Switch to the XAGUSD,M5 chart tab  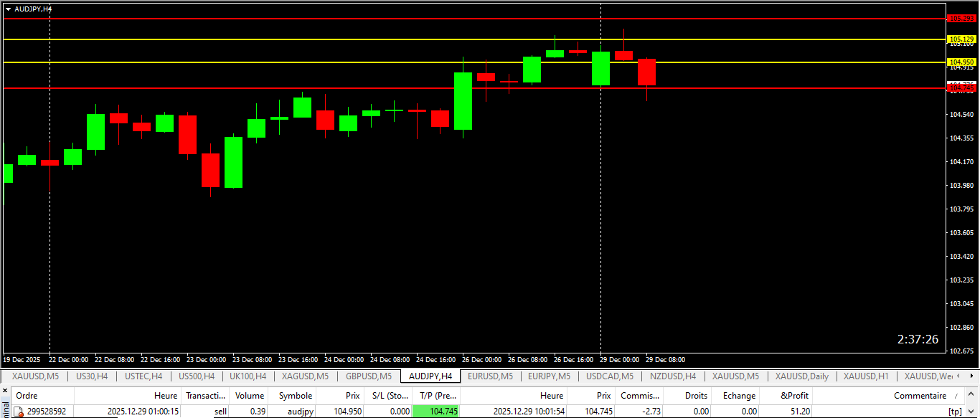coord(305,376)
